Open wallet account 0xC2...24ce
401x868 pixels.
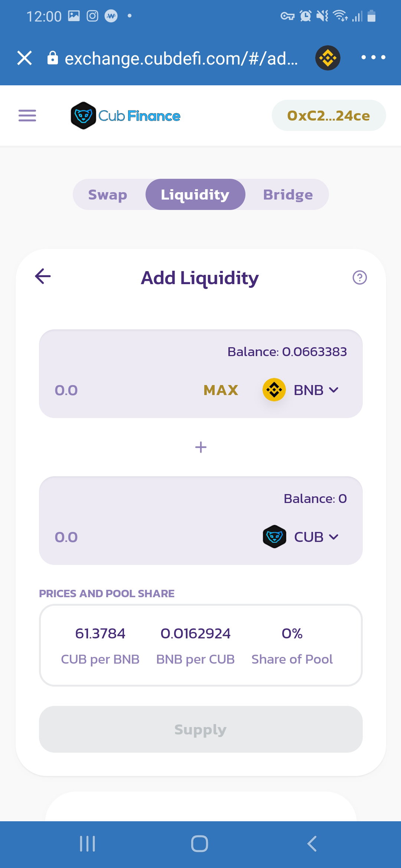[x=329, y=115]
